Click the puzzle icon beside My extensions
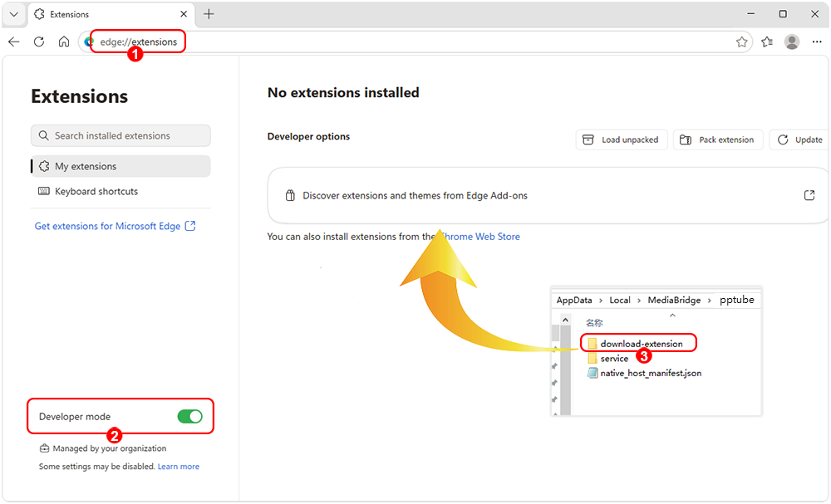The image size is (831, 504). (x=44, y=166)
